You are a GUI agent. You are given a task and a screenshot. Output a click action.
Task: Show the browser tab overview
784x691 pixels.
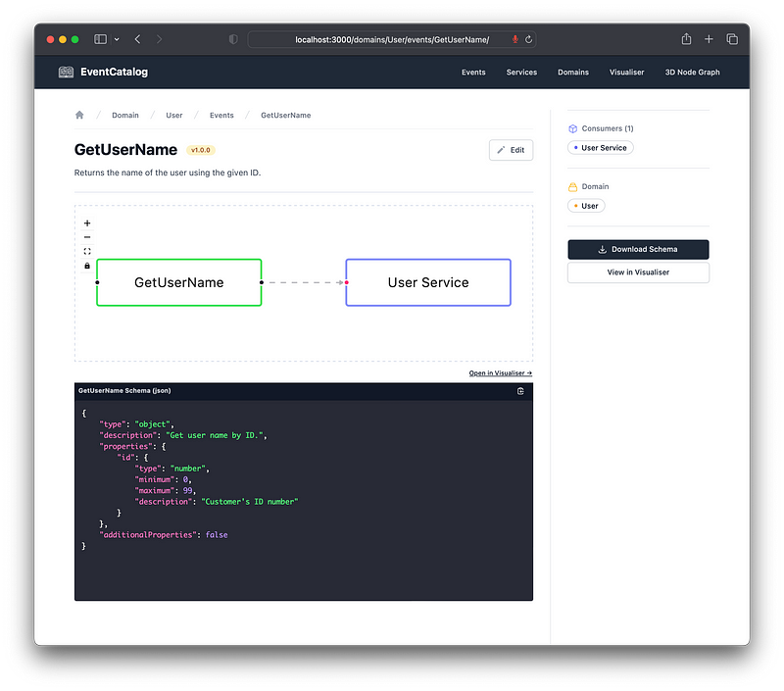pyautogui.click(x=732, y=39)
